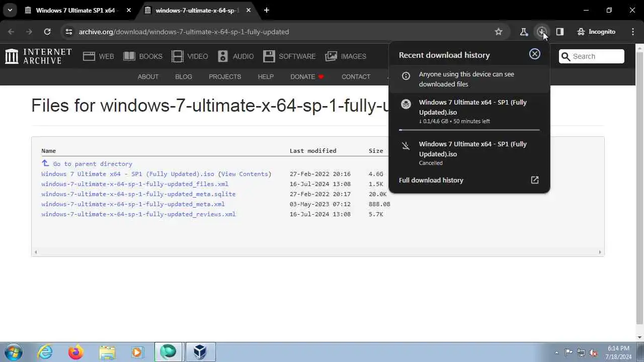Open the CONTACT link
The image size is (644, 362).
[x=356, y=77]
